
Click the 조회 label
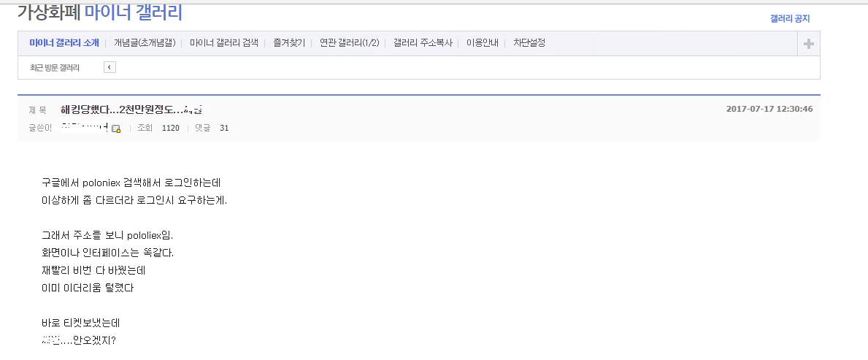pos(145,129)
